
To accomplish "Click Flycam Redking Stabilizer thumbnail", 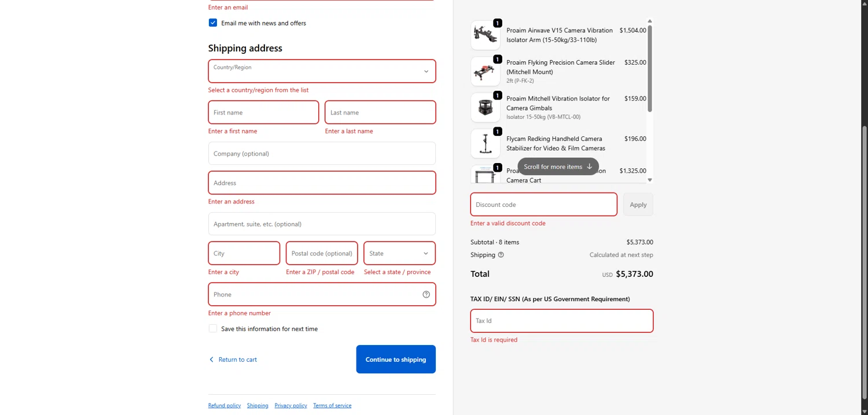I will click(x=486, y=143).
